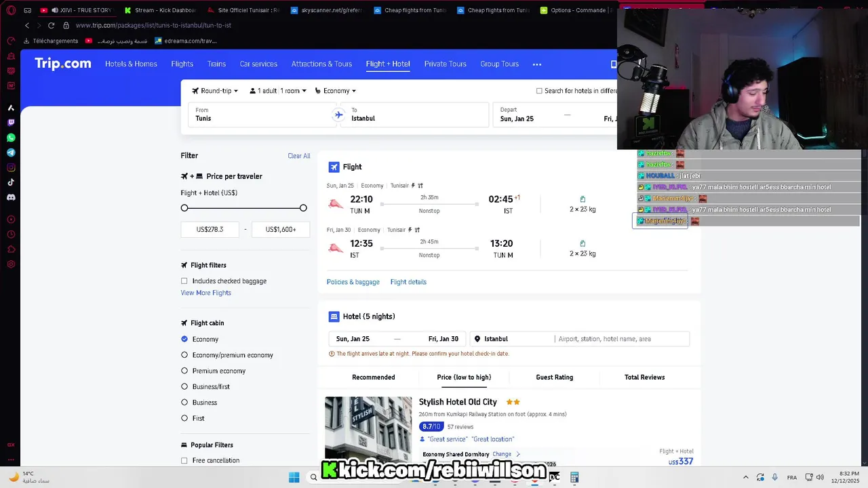This screenshot has width=868, height=488.
Task: Open 1 adult 1 room selector
Action: (278, 91)
